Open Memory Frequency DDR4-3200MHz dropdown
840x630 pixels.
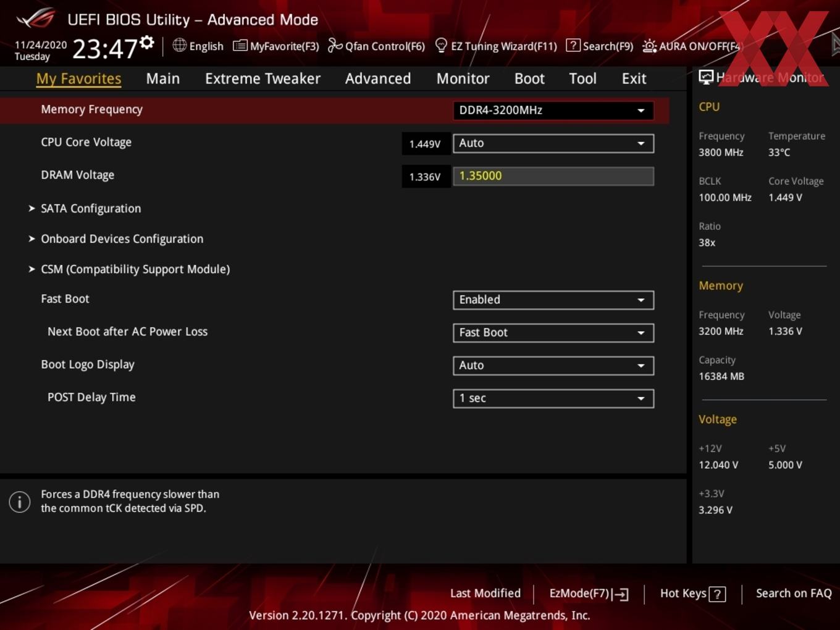(x=553, y=110)
